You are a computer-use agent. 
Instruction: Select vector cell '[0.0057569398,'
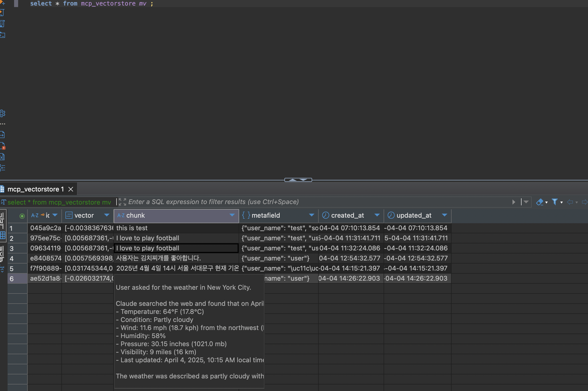[88, 258]
